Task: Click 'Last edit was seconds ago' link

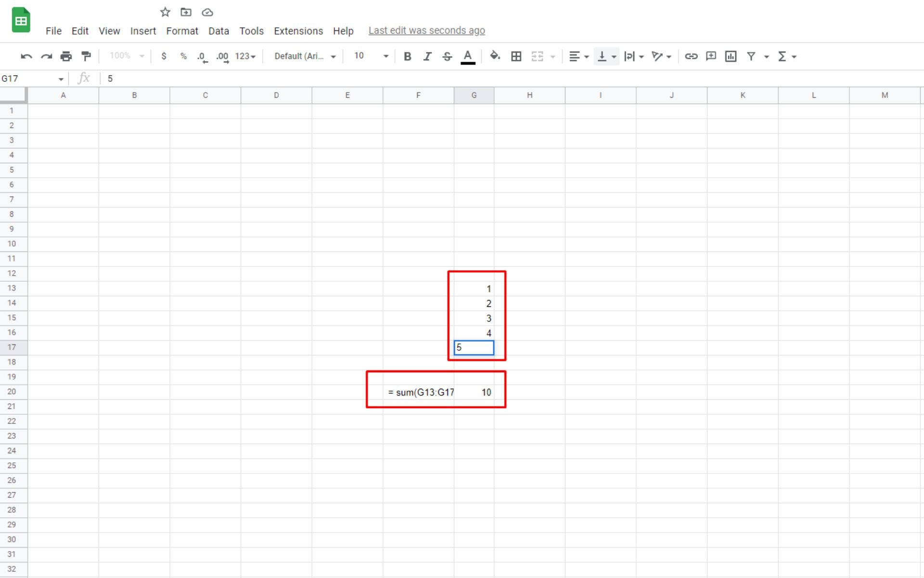Action: (x=427, y=30)
